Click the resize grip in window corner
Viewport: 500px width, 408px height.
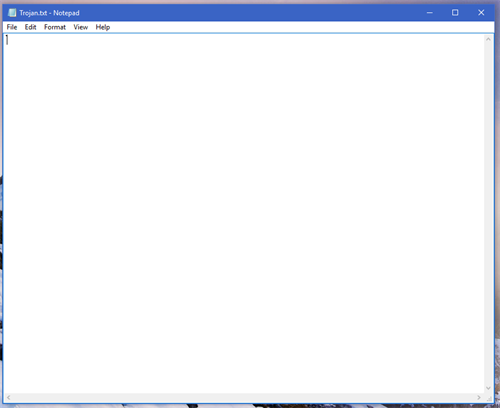point(489,398)
